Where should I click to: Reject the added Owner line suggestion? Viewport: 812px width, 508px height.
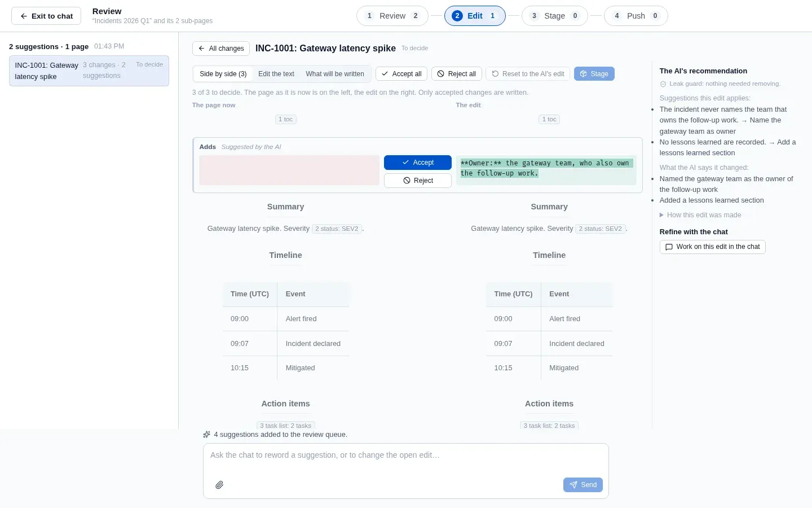point(418,181)
